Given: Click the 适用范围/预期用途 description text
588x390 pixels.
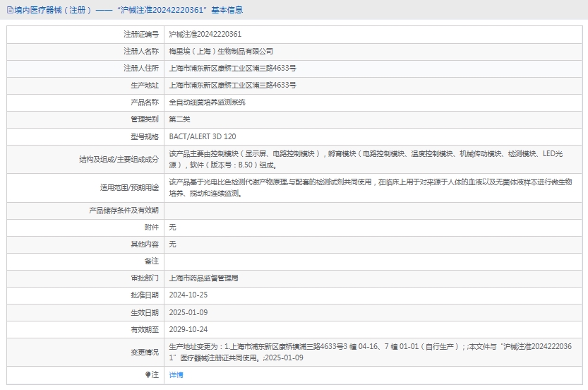Looking at the screenshot, I should (x=367, y=187).
